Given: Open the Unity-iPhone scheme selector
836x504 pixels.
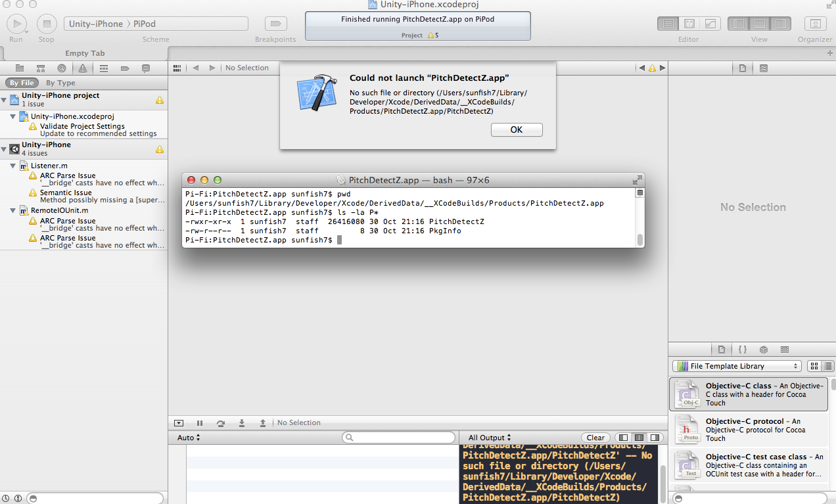Looking at the screenshot, I should (x=96, y=24).
